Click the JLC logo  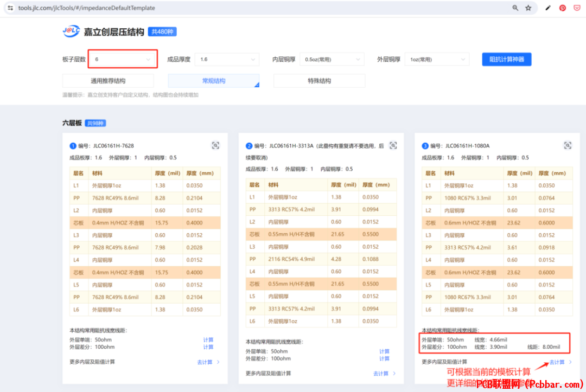coord(71,31)
